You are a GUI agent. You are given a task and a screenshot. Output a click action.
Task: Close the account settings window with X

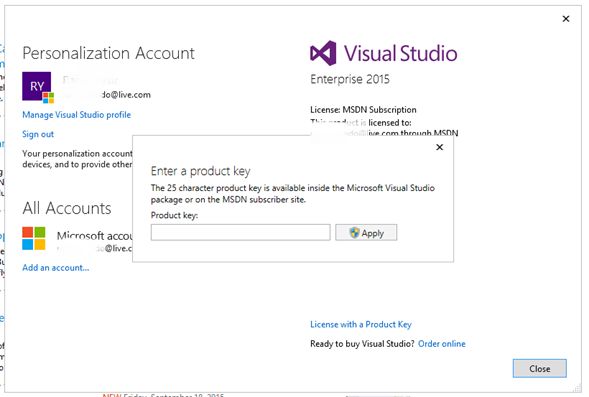(x=566, y=19)
